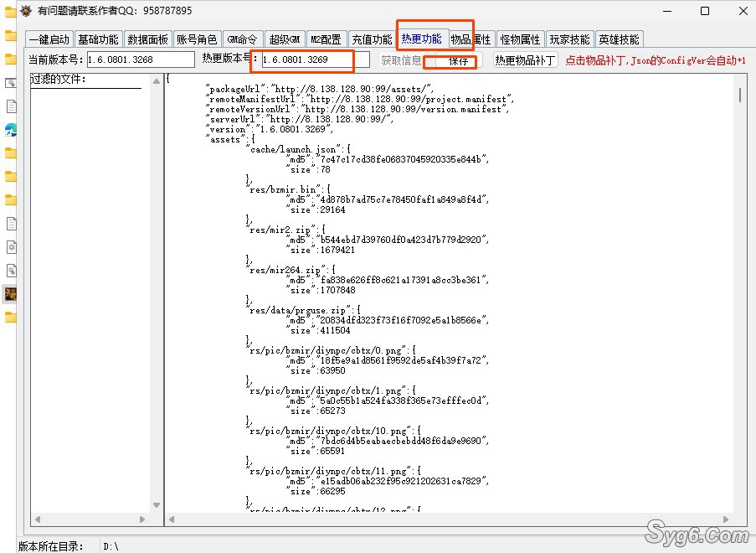Click the game thumbnail icon in left strip
The height and width of the screenshot is (553, 756).
tap(11, 294)
